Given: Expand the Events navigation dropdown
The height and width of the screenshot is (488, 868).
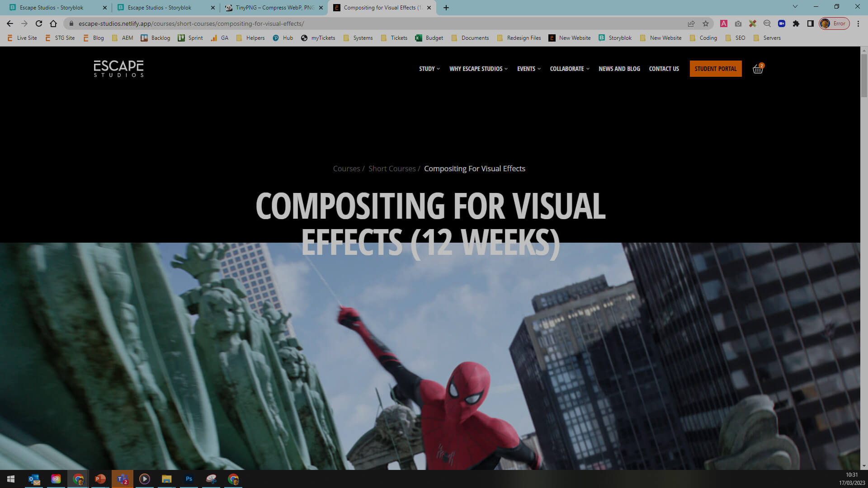Looking at the screenshot, I should (529, 69).
